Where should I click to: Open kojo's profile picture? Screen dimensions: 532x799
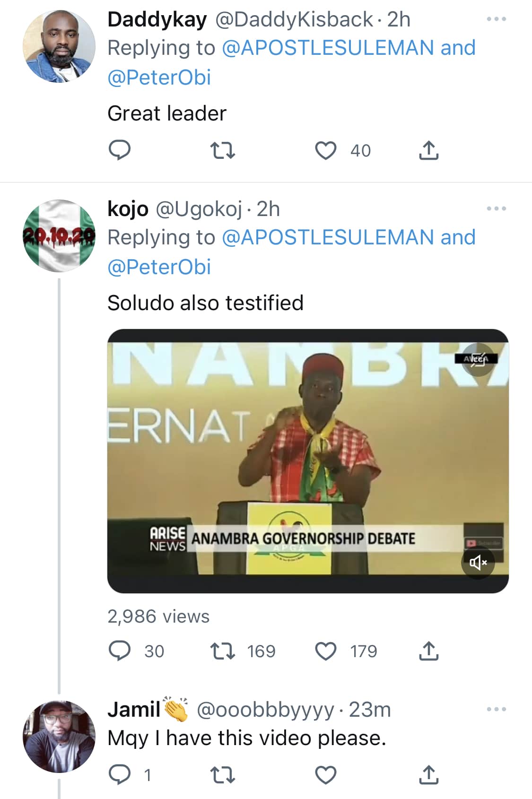click(59, 235)
